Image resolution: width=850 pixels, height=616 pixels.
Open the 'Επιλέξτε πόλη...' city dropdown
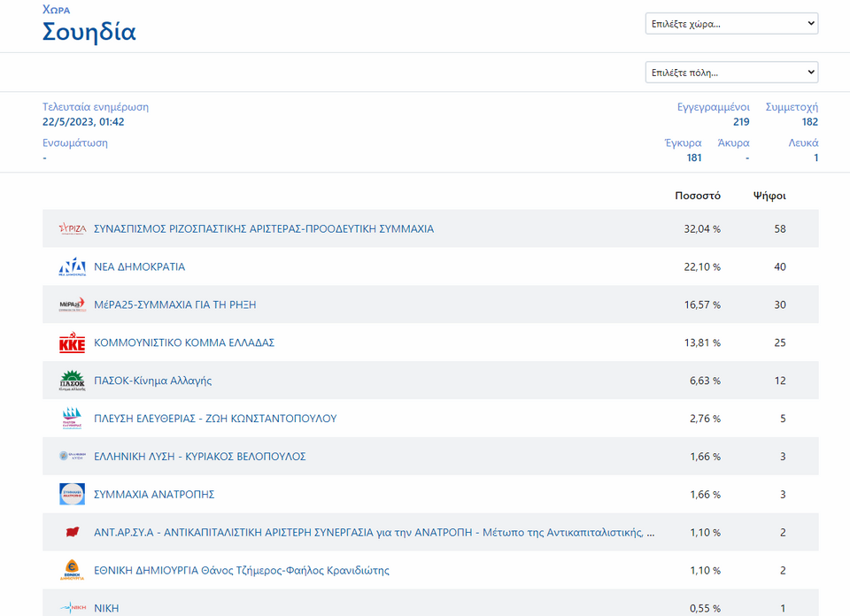731,73
